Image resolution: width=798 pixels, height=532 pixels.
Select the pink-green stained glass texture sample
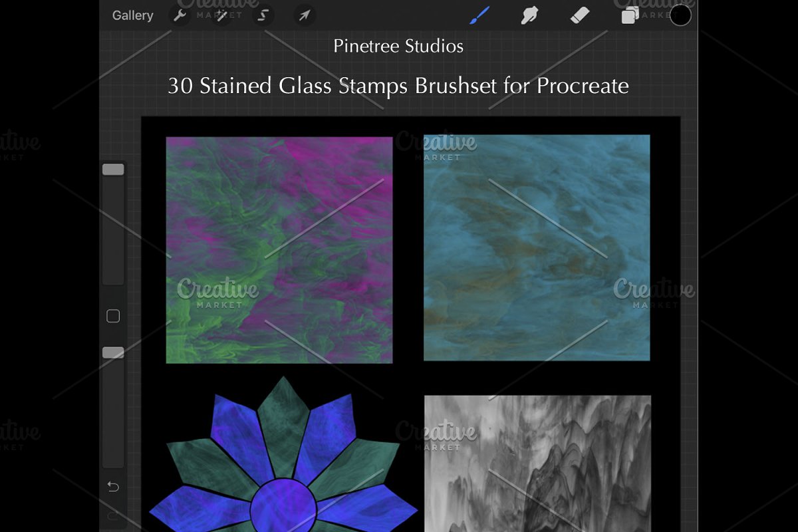click(x=277, y=248)
